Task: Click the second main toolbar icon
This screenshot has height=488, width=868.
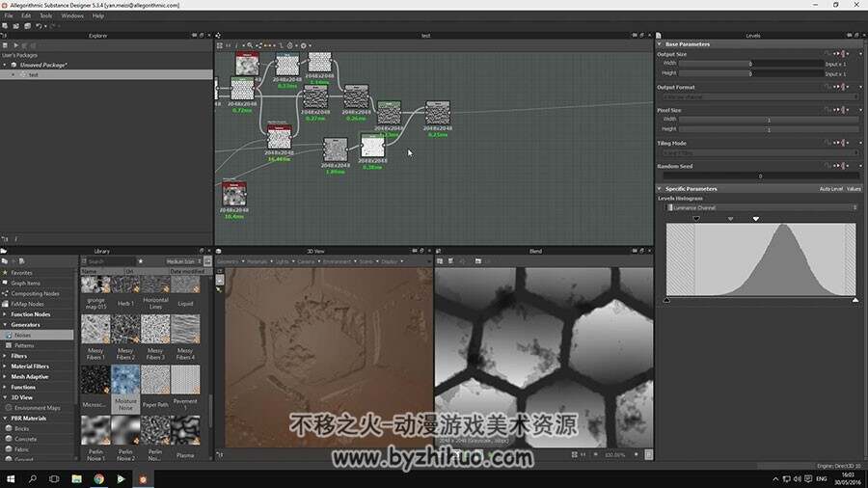Action: (x=16, y=26)
